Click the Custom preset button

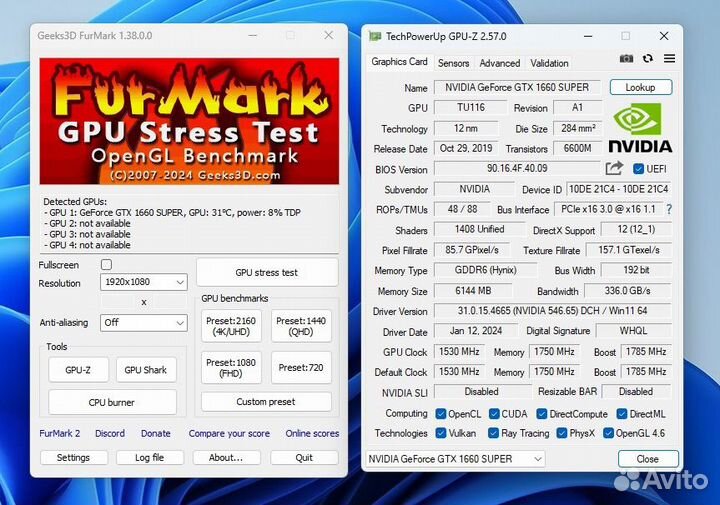(x=266, y=402)
